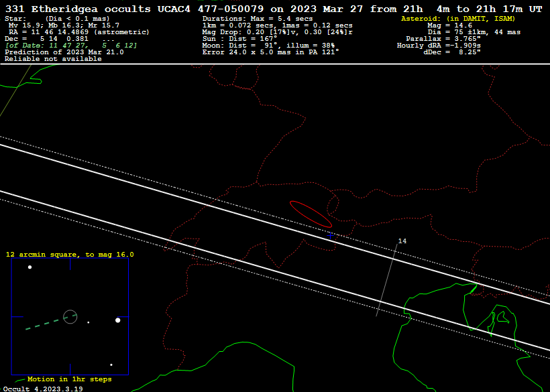Click the 'Motion in 1hr steps' legend
Screen dimensions: 550x392
point(70,379)
